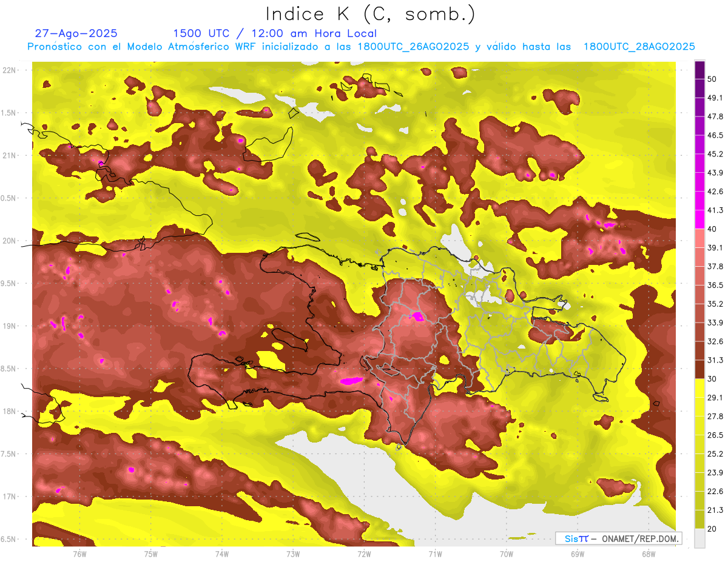
Task: Click the colorbar value '35.2'
Action: click(715, 304)
